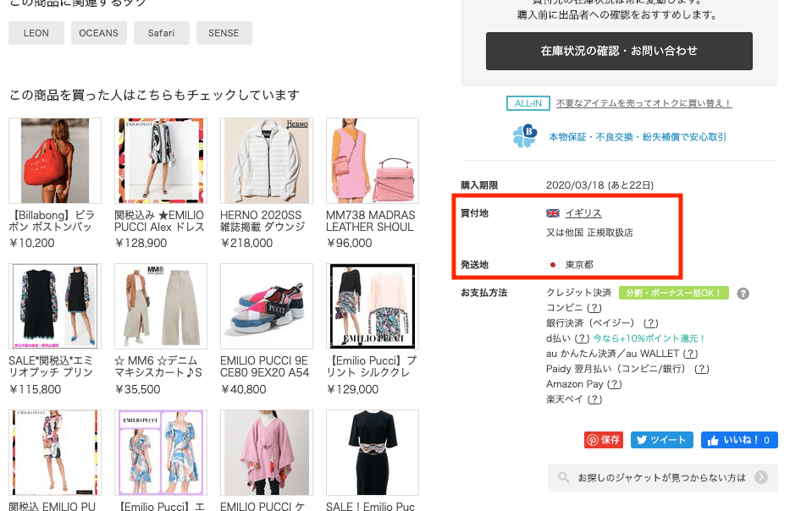Open the イギリス link
812x511 pixels.
tap(583, 213)
